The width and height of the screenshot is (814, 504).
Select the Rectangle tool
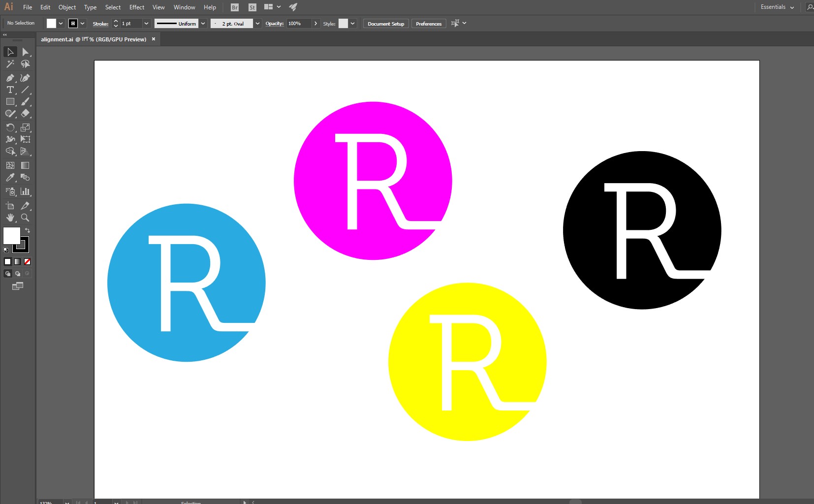[10, 101]
